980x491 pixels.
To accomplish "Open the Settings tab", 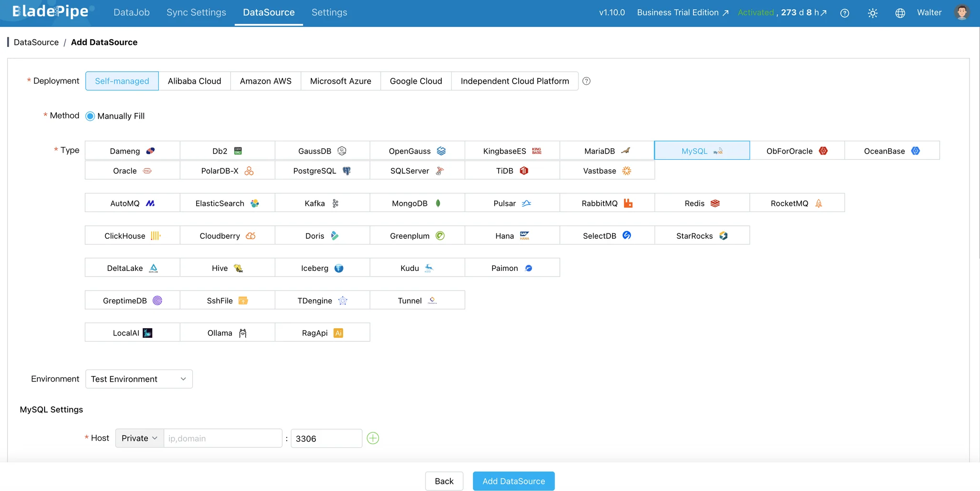I will 329,12.
